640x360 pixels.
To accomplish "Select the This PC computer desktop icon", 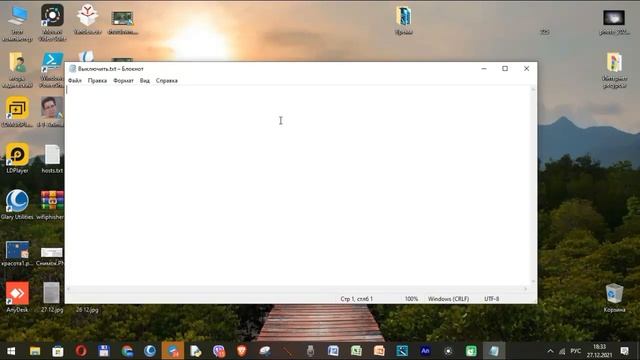I will (17, 23).
